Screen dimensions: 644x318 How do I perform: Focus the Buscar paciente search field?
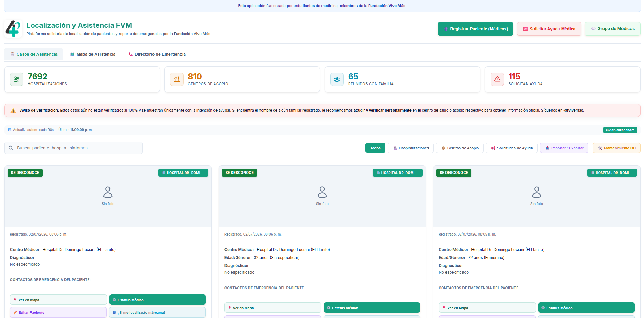(x=73, y=148)
